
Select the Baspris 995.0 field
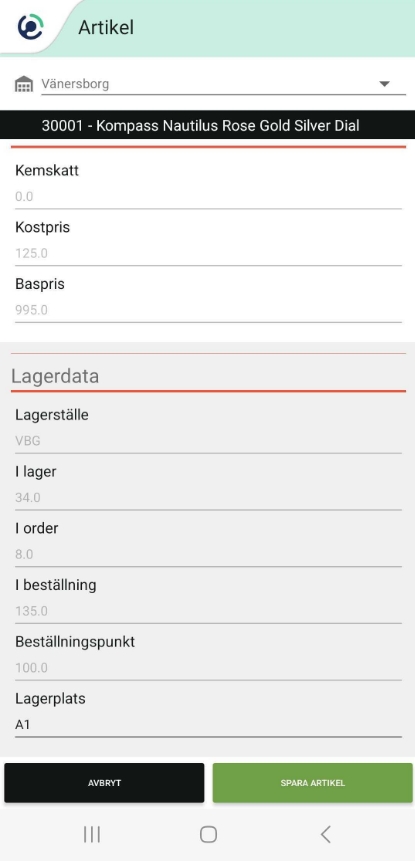208,310
